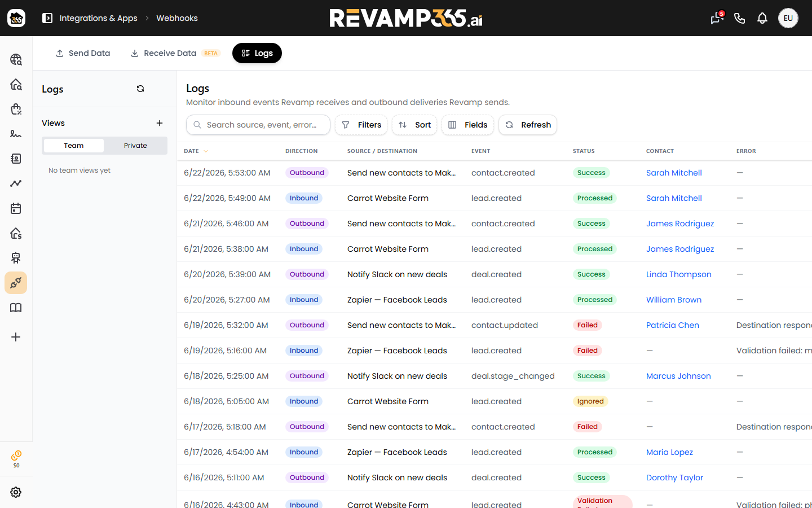Open the Fields column chooser
The width and height of the screenshot is (812, 508).
pos(467,125)
